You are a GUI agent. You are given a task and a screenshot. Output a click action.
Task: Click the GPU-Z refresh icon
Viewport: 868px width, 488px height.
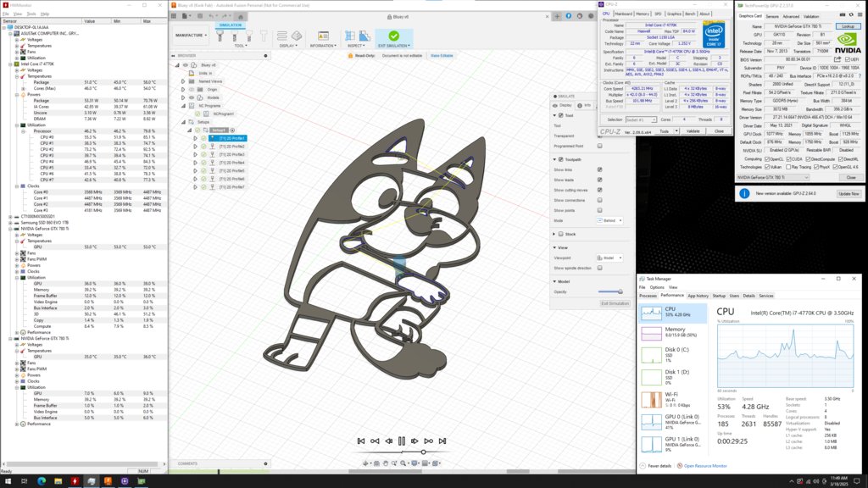[x=851, y=15]
